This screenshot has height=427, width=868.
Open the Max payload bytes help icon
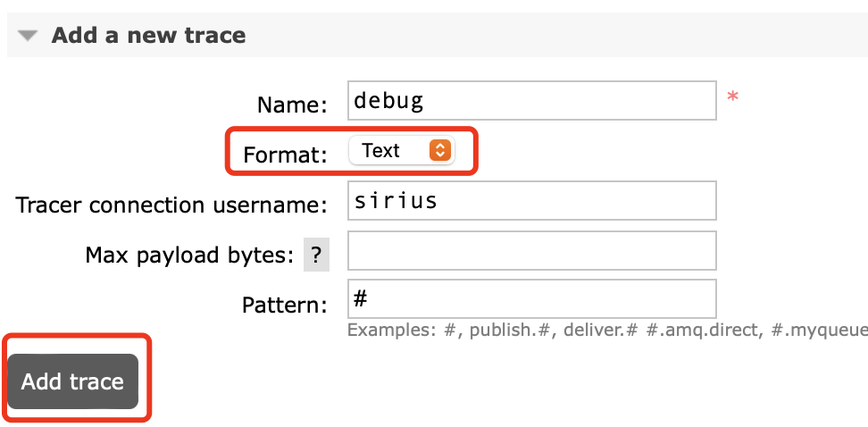pos(316,255)
